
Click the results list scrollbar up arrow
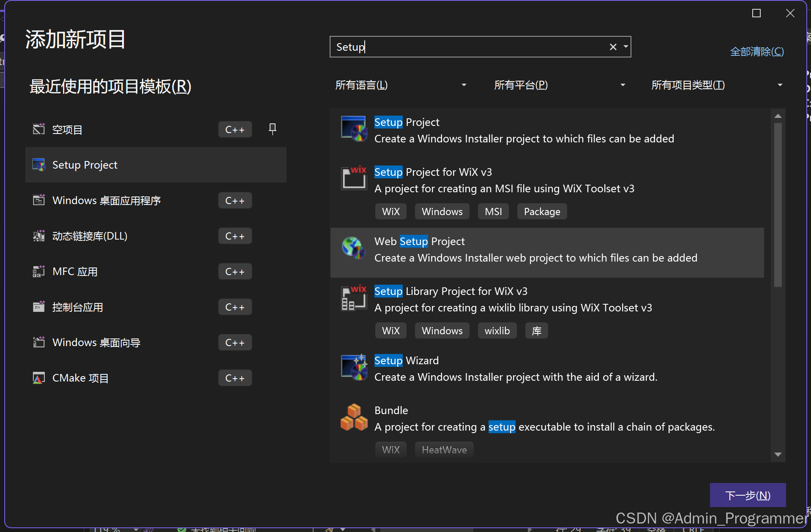point(778,116)
